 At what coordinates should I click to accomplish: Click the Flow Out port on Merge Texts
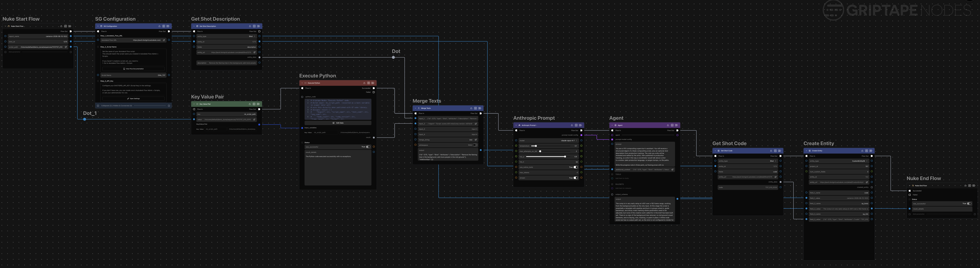click(481, 113)
